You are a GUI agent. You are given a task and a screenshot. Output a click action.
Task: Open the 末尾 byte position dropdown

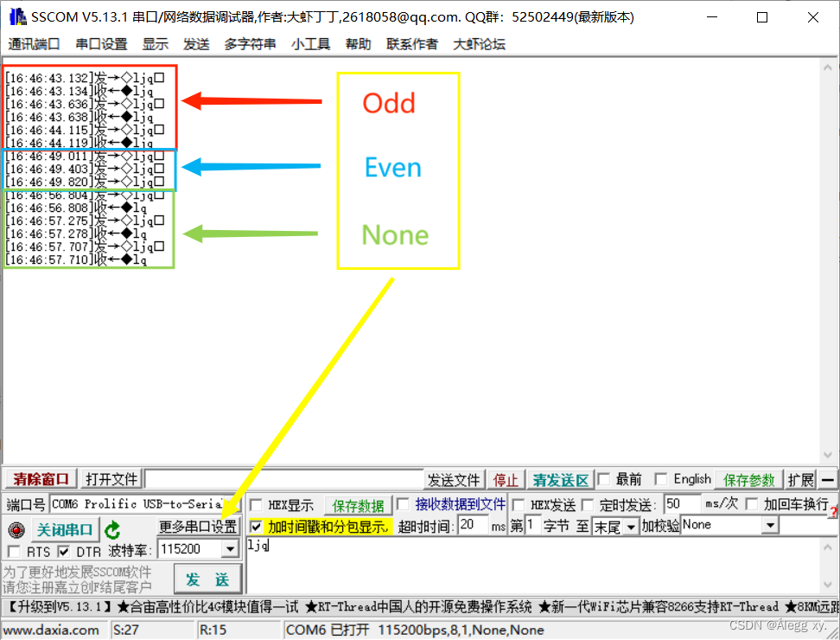tap(632, 528)
